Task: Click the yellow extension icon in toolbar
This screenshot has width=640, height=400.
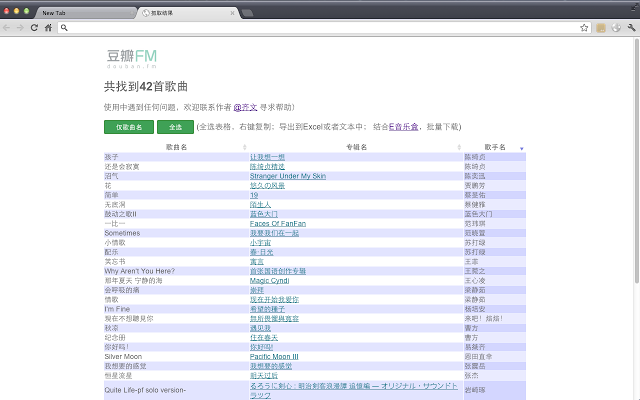Action: tap(601, 27)
